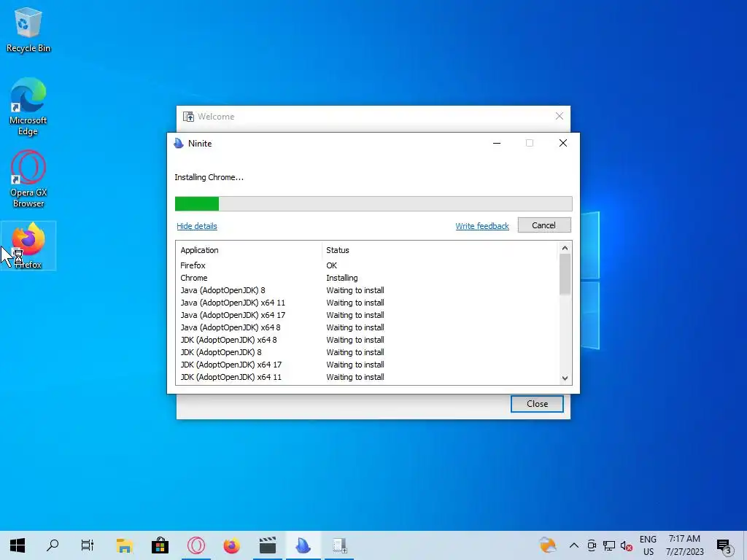Switch to the installer setup taskbar button
747x560 pixels.
(339, 545)
